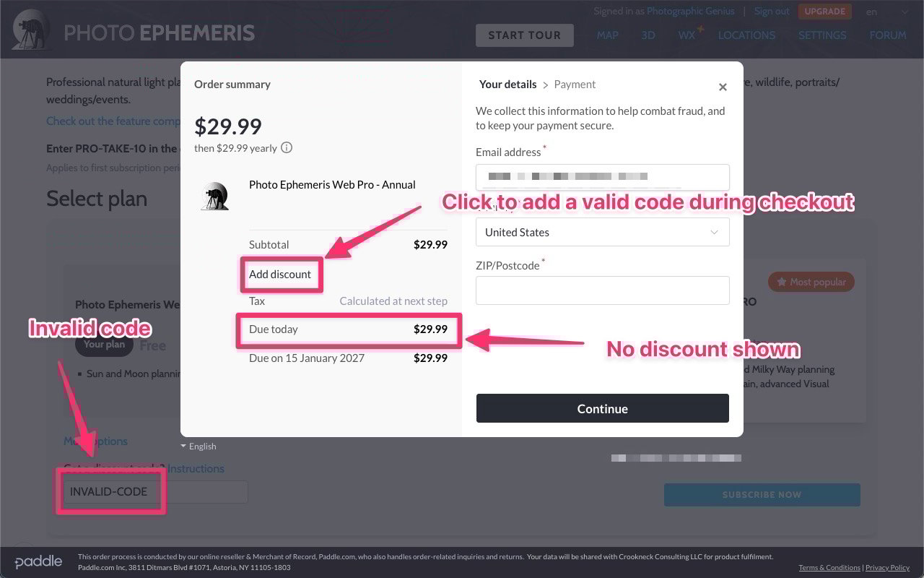Screen dimensions: 924x578
Task: Open the LOCATIONS menu item
Action: tap(746, 35)
